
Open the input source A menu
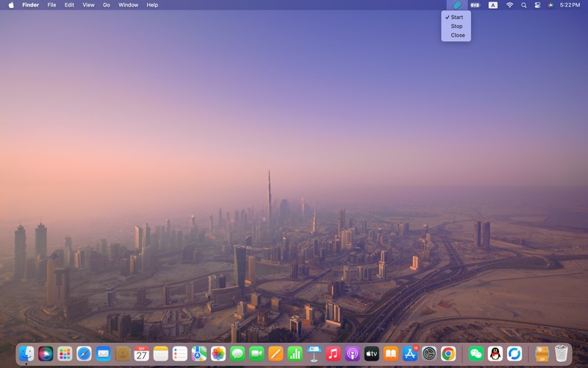(x=492, y=5)
